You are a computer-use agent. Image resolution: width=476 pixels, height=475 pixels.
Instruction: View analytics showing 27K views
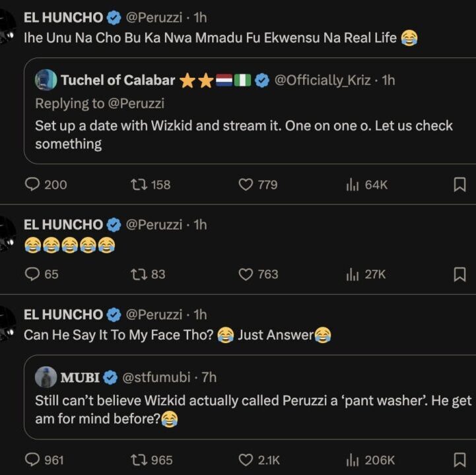click(353, 274)
